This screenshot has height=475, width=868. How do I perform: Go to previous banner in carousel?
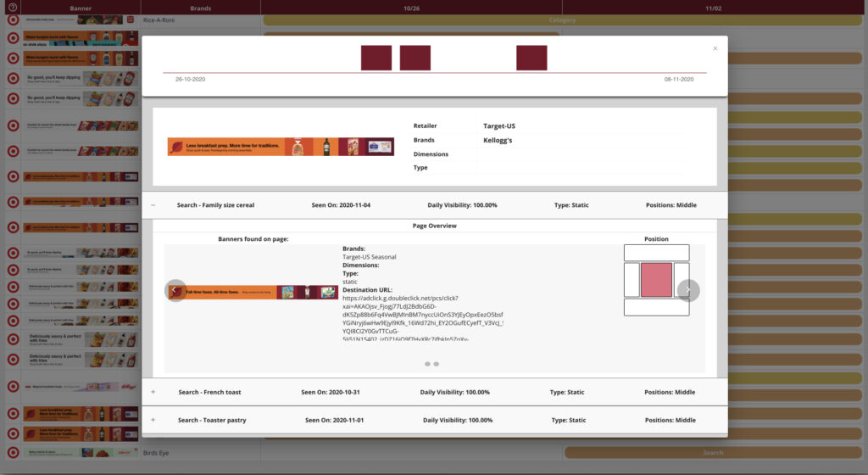tap(175, 290)
